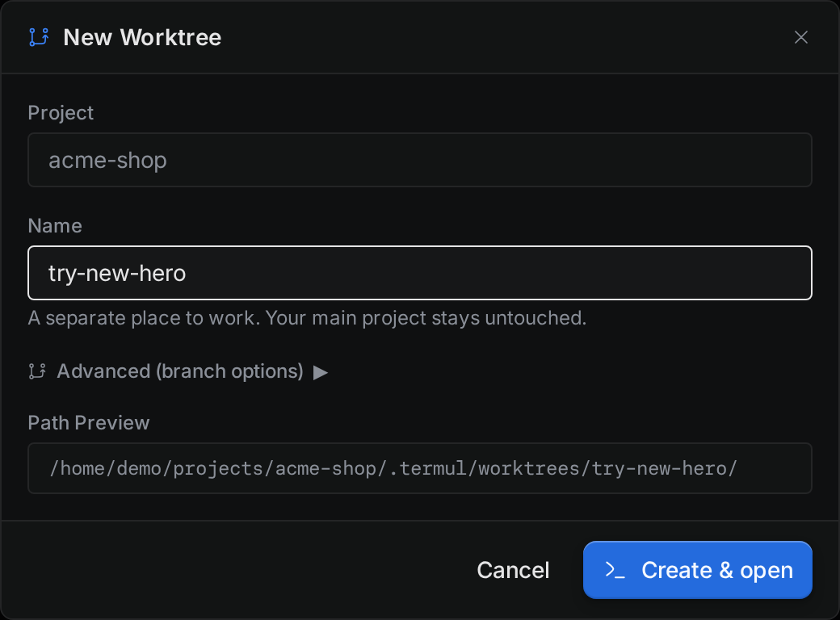Expand Advanced (branch options)

tap(178, 371)
